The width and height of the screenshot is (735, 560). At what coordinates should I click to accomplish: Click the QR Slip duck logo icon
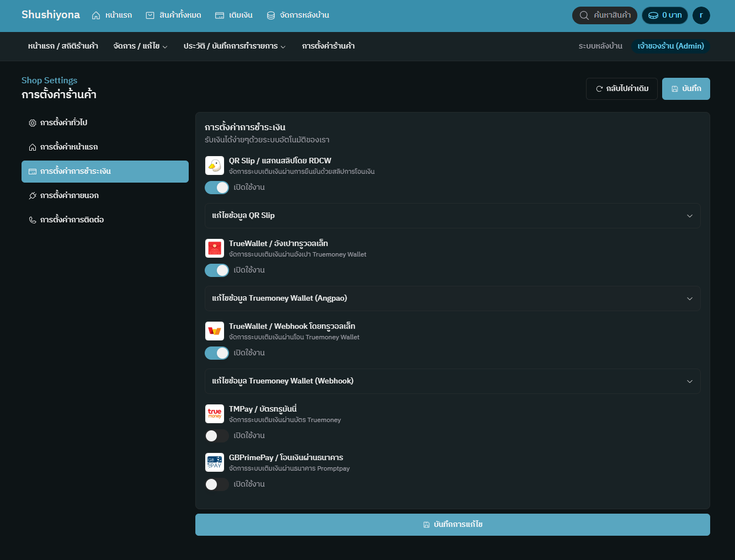pos(215,166)
